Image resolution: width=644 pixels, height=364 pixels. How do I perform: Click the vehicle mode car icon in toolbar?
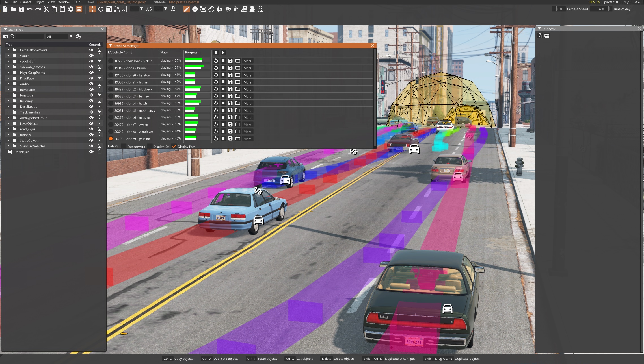pos(79,9)
